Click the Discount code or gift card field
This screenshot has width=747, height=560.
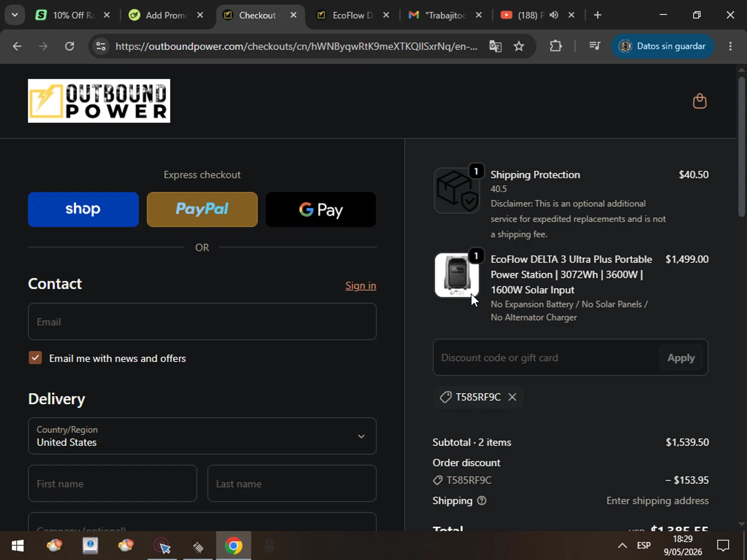point(547,357)
